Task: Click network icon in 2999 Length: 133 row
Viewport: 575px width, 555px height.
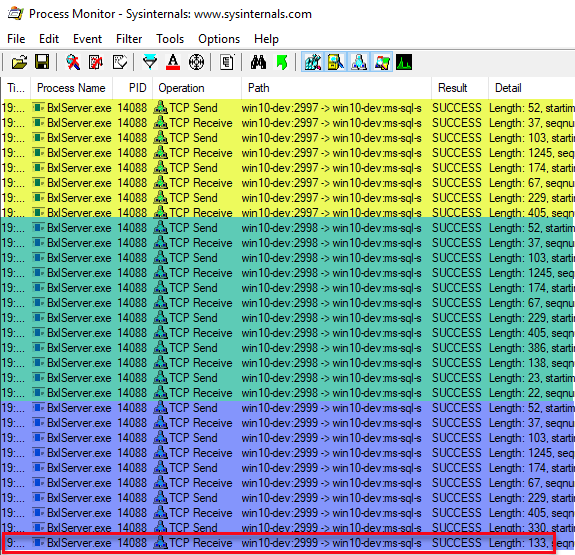Action: click(x=161, y=543)
